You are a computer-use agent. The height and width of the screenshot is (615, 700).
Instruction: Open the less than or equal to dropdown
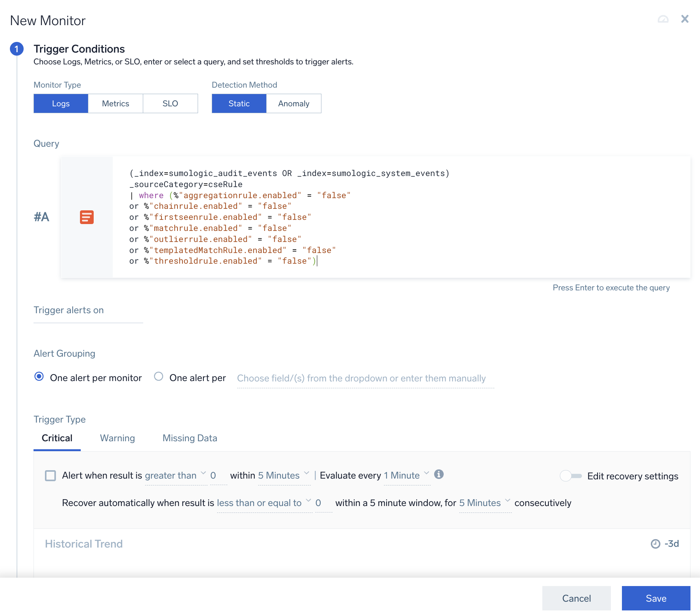coord(261,503)
